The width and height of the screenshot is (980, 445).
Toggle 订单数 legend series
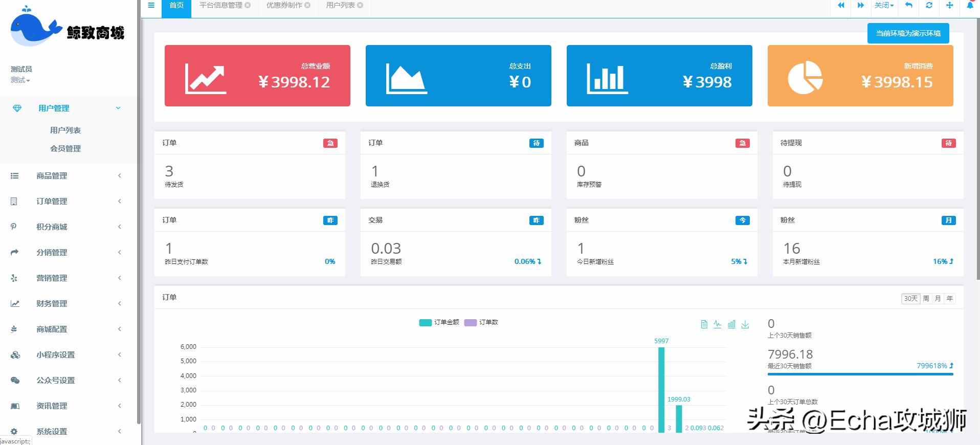pyautogui.click(x=481, y=322)
